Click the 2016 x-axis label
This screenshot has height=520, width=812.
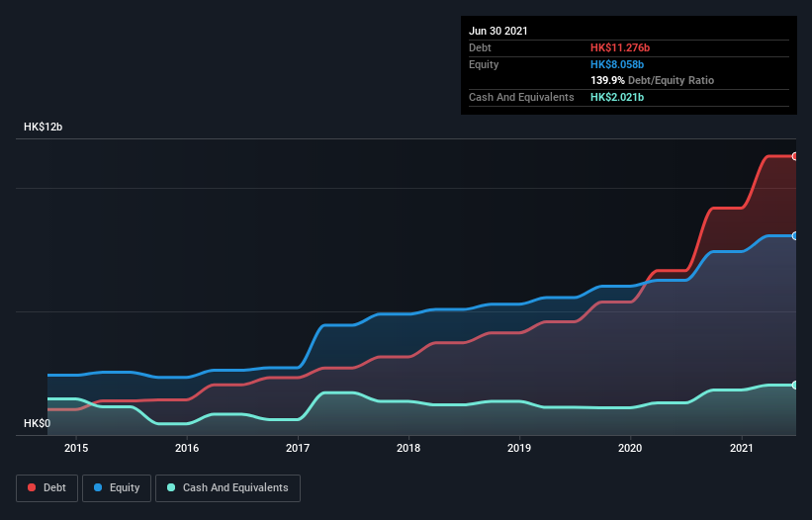pos(187,448)
